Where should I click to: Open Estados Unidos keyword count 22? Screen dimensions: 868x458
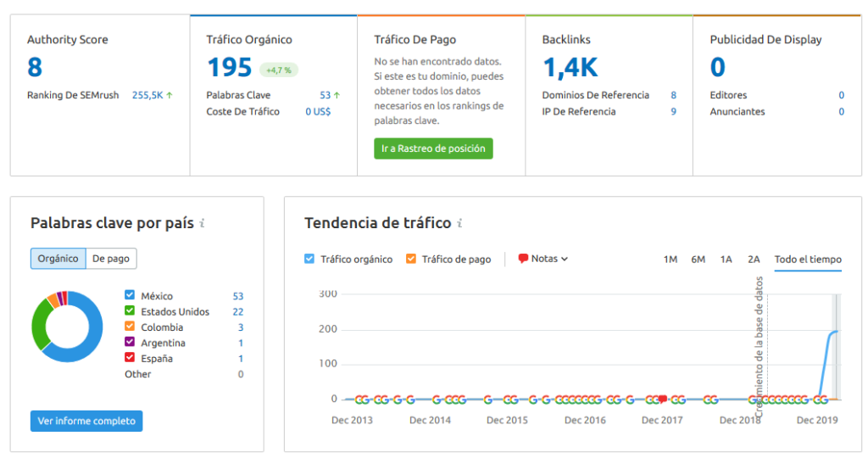pos(238,312)
